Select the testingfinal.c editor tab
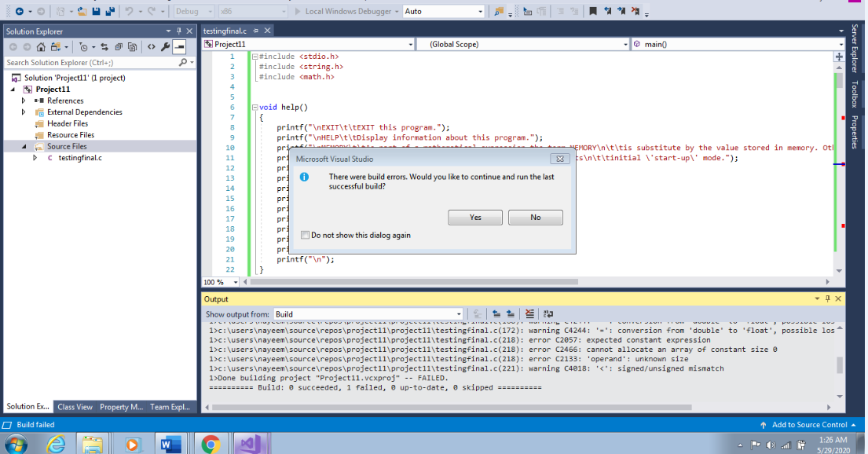The image size is (868, 454). [x=225, y=31]
